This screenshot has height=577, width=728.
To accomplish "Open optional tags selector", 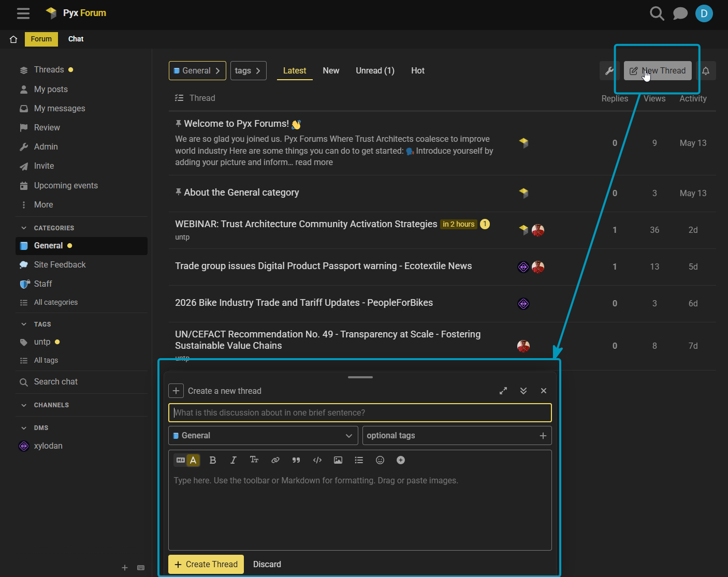I will (x=457, y=436).
